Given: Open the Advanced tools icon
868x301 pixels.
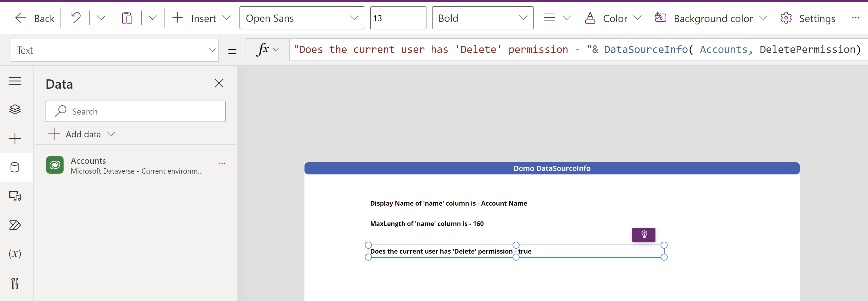Looking at the screenshot, I should click(x=15, y=283).
